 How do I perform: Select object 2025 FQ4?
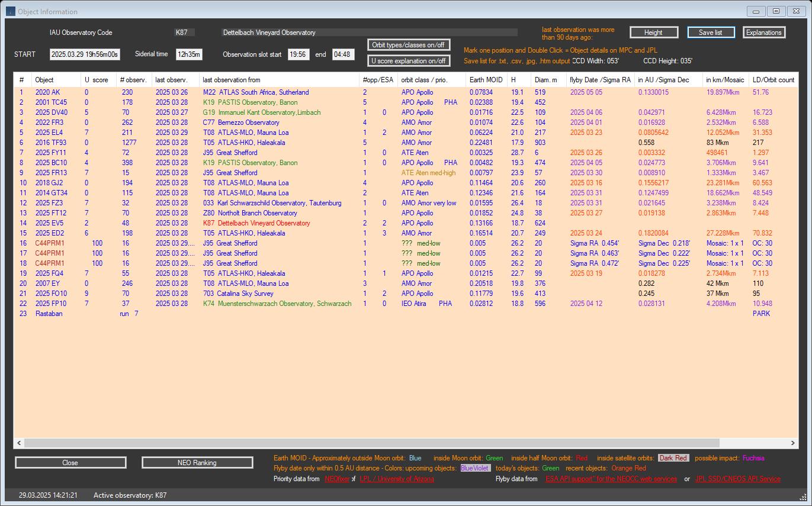pos(49,273)
